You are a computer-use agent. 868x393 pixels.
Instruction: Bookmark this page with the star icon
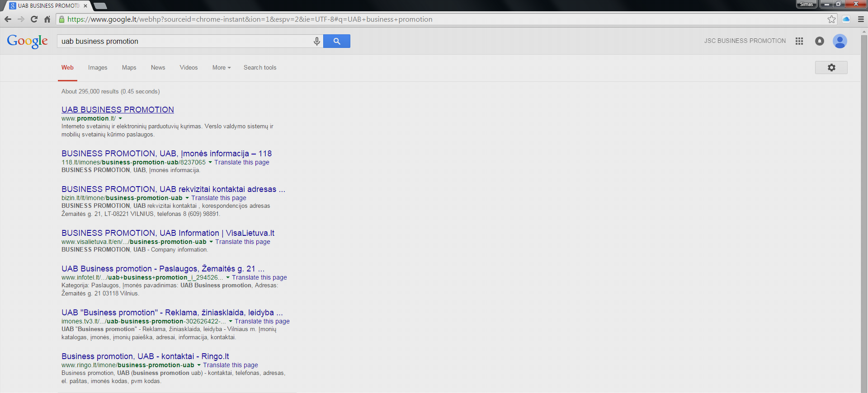(x=831, y=19)
